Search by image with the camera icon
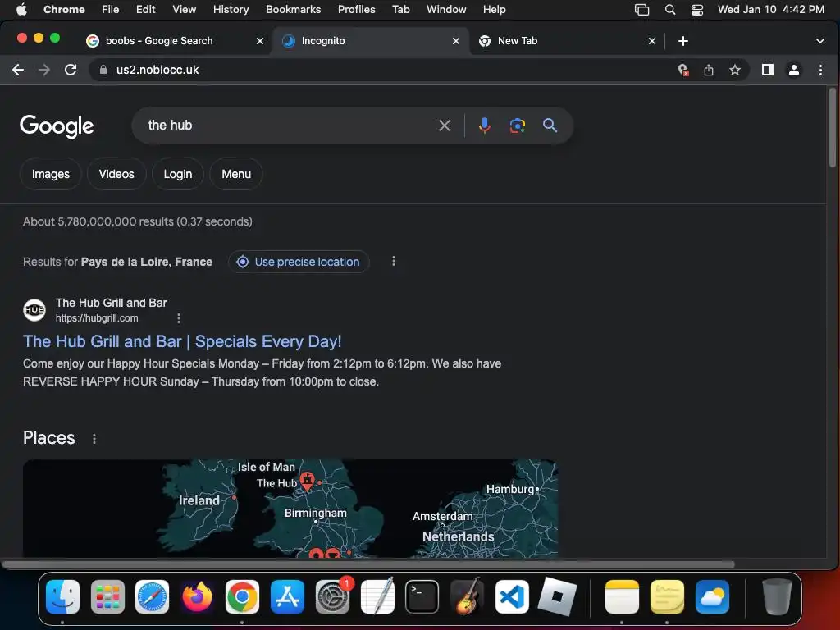Image resolution: width=840 pixels, height=630 pixels. (517, 126)
